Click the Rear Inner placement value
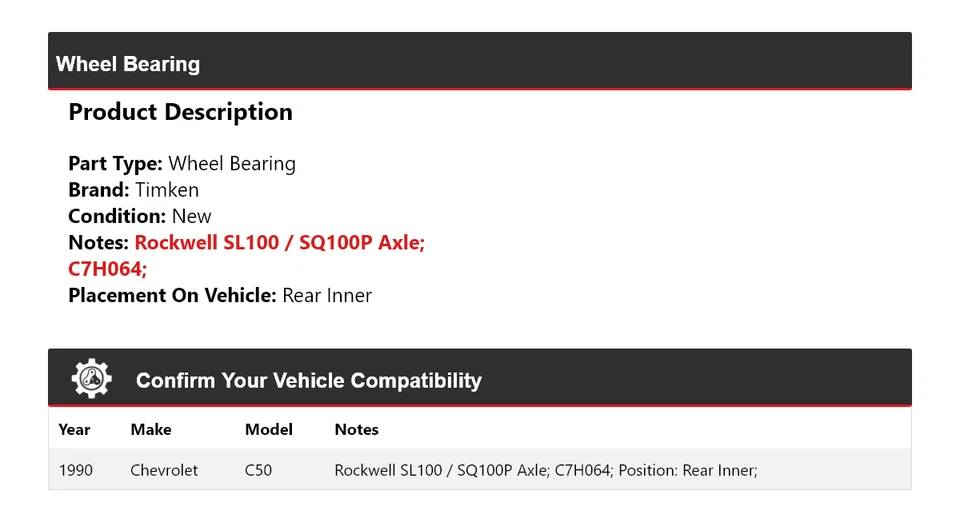 click(327, 295)
